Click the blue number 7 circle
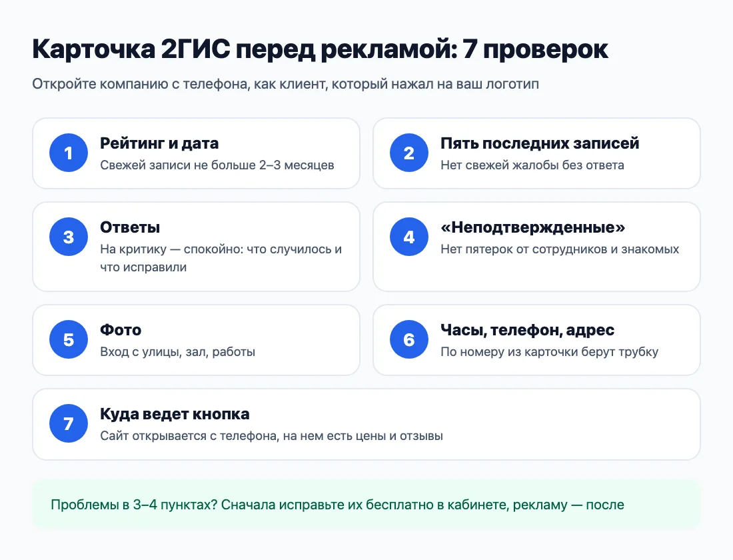 [68, 423]
